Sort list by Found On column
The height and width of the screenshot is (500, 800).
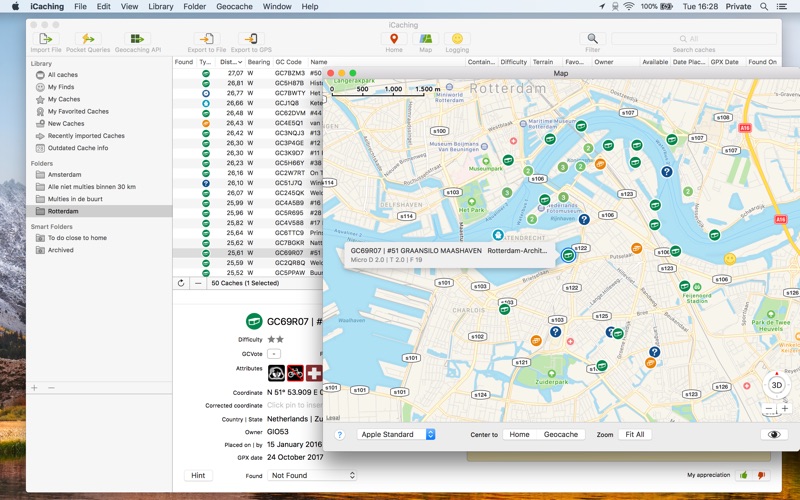click(762, 62)
